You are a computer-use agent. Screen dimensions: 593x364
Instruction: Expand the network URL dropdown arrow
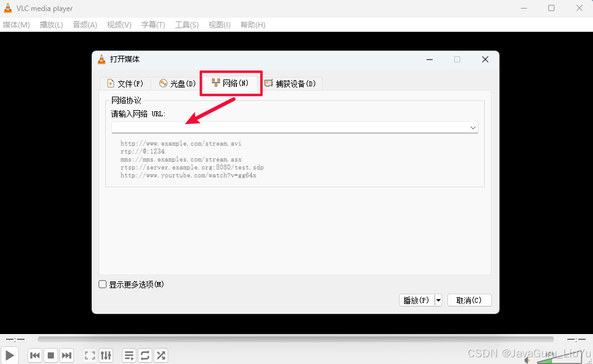[x=472, y=128]
